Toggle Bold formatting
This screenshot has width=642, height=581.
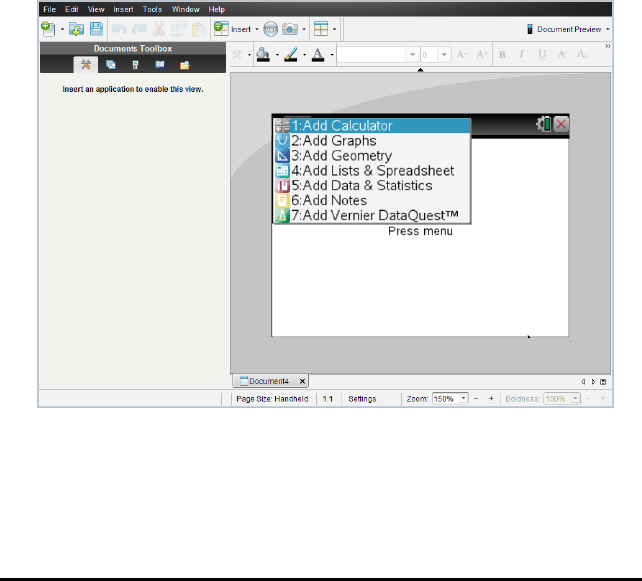[x=502, y=54]
